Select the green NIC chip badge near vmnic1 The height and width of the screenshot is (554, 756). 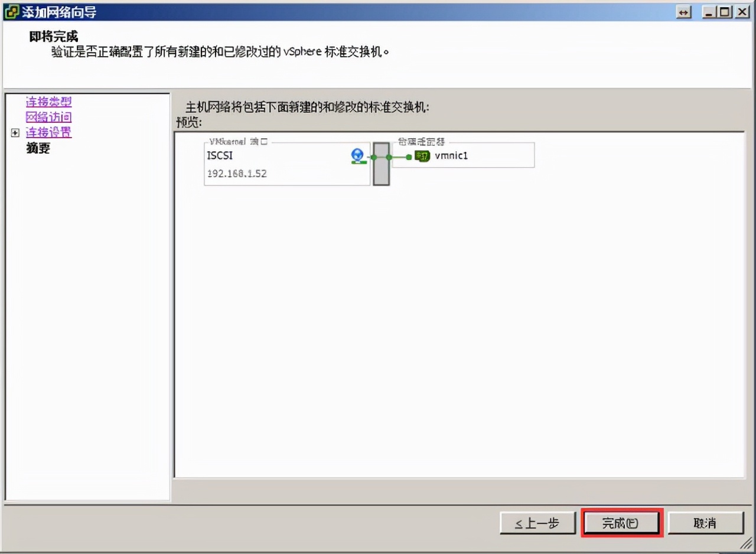[x=421, y=157]
